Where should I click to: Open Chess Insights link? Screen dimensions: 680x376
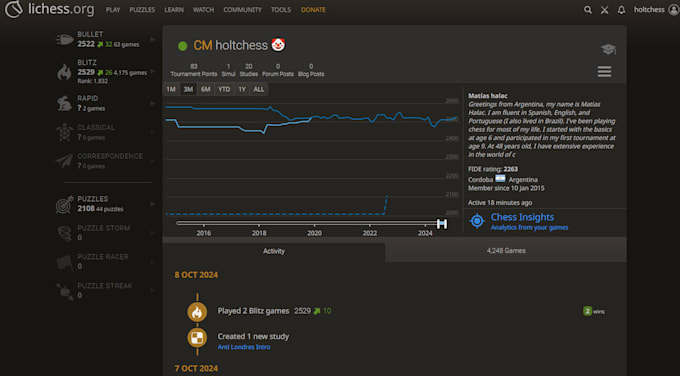[x=523, y=217]
